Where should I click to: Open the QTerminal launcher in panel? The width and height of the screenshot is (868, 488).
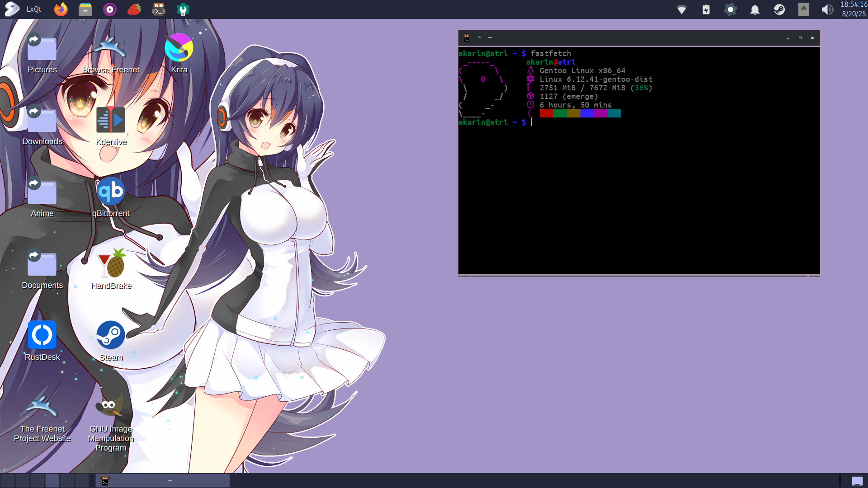158,9
